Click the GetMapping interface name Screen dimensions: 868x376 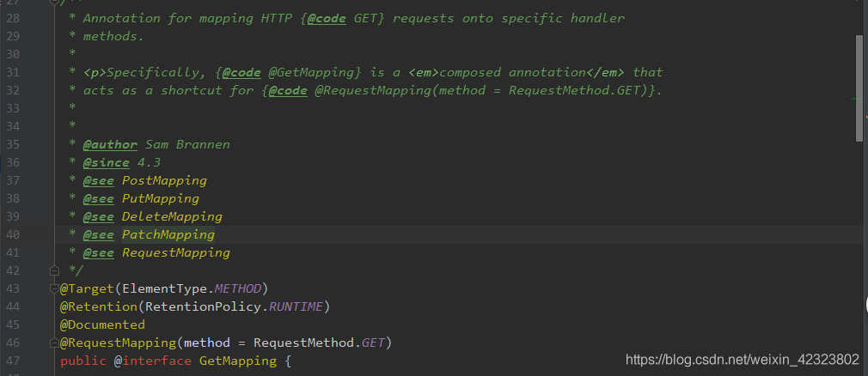click(238, 361)
